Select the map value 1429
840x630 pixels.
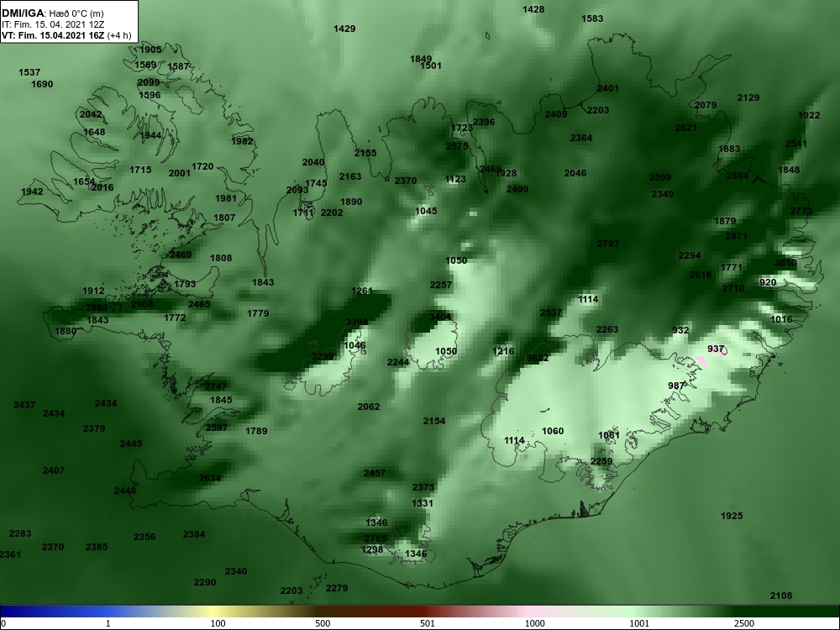point(344,29)
